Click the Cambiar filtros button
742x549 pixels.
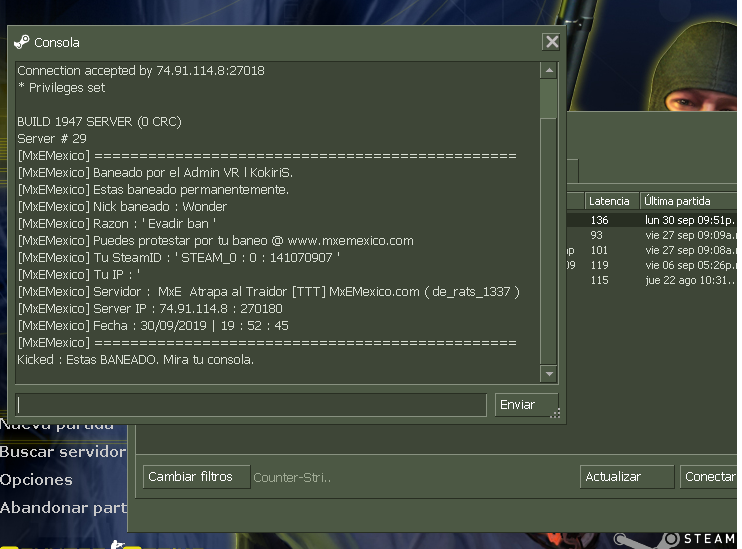tap(196, 477)
